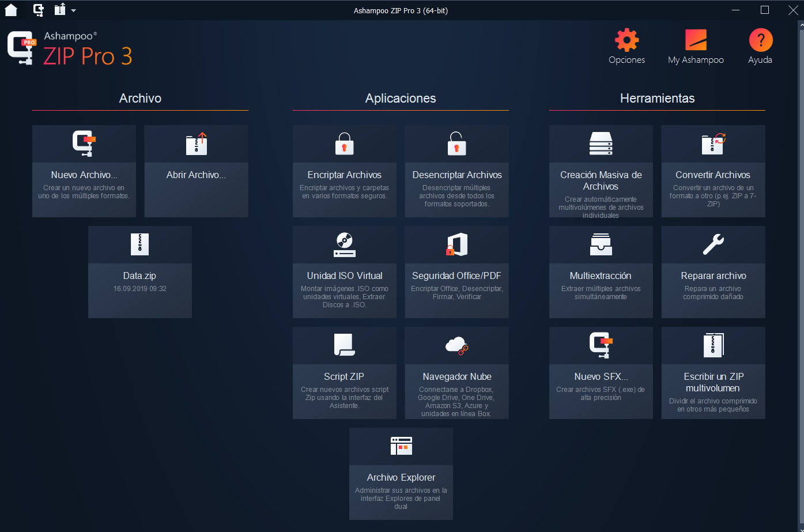Click 'Crear archivos SFX (.exe)' description

601,394
